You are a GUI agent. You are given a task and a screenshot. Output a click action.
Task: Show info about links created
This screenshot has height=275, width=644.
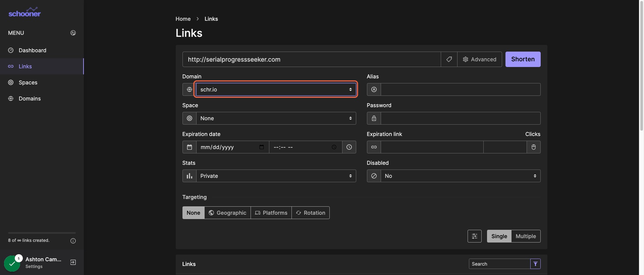click(73, 241)
